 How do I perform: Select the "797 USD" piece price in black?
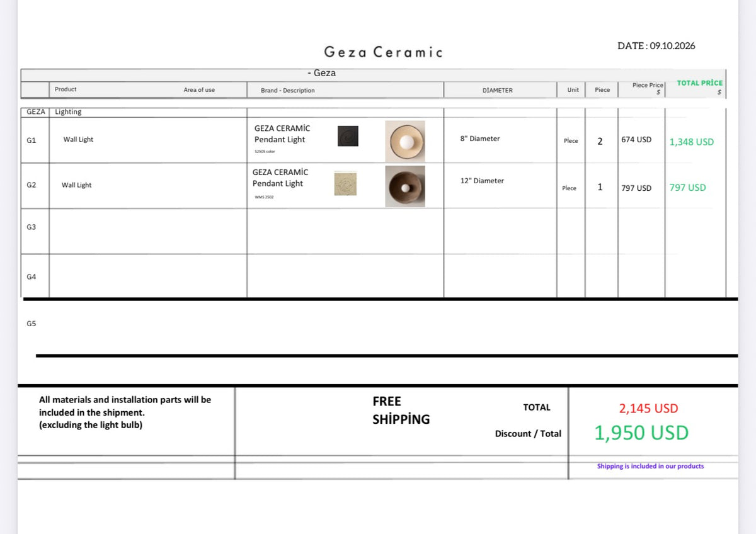pos(636,188)
